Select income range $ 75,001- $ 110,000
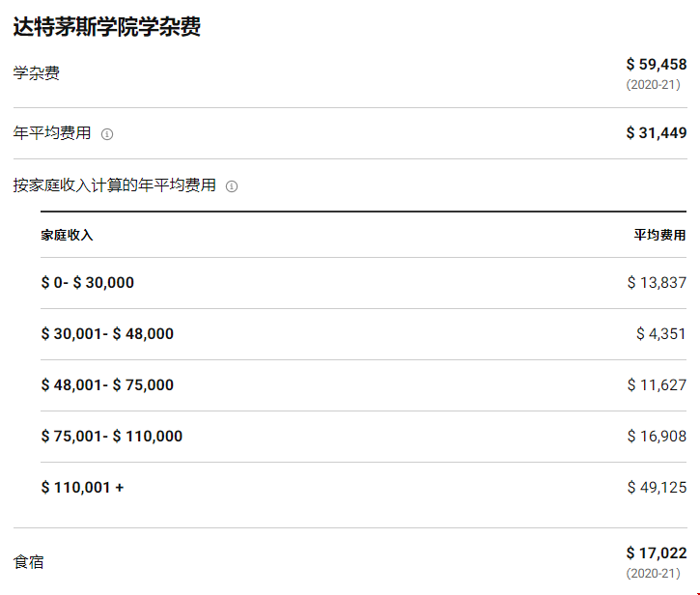Screen dimensions: 700x595 pyautogui.click(x=112, y=437)
